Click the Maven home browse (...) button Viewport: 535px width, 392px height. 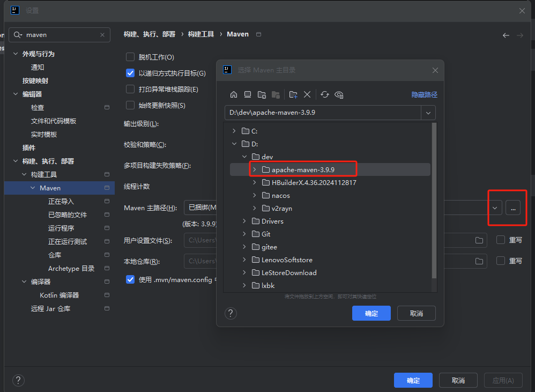(512, 208)
